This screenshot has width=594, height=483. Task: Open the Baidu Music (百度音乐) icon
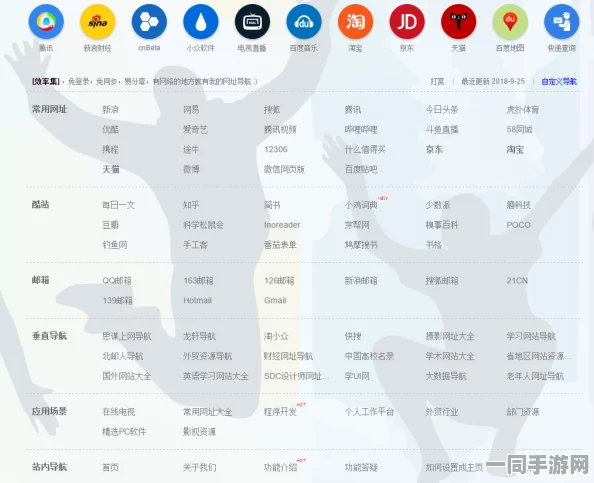point(304,22)
